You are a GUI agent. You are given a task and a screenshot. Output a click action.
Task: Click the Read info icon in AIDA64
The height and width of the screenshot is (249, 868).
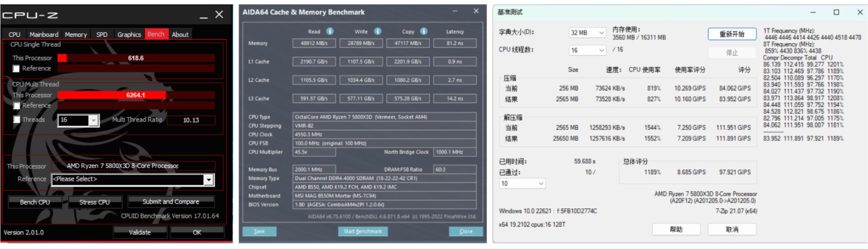pos(330,31)
